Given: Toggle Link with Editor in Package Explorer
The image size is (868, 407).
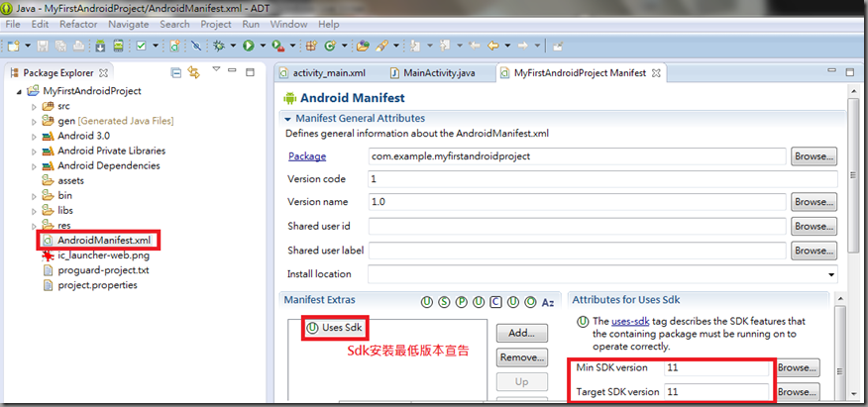Looking at the screenshot, I should click(x=193, y=72).
